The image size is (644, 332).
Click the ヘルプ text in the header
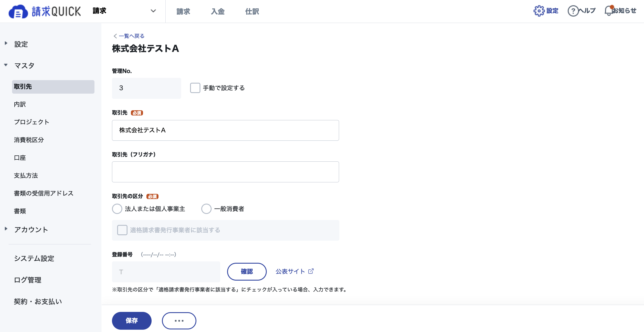[587, 11]
